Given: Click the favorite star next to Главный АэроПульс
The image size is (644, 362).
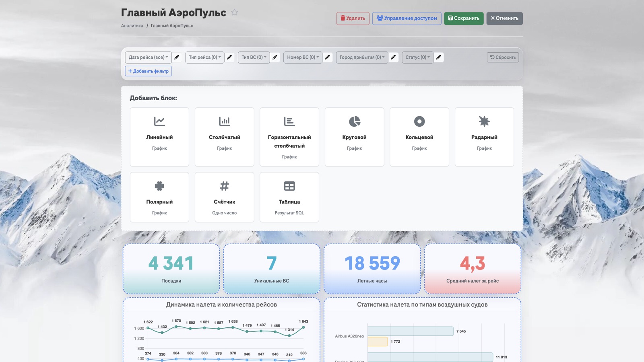Looking at the screenshot, I should [235, 12].
